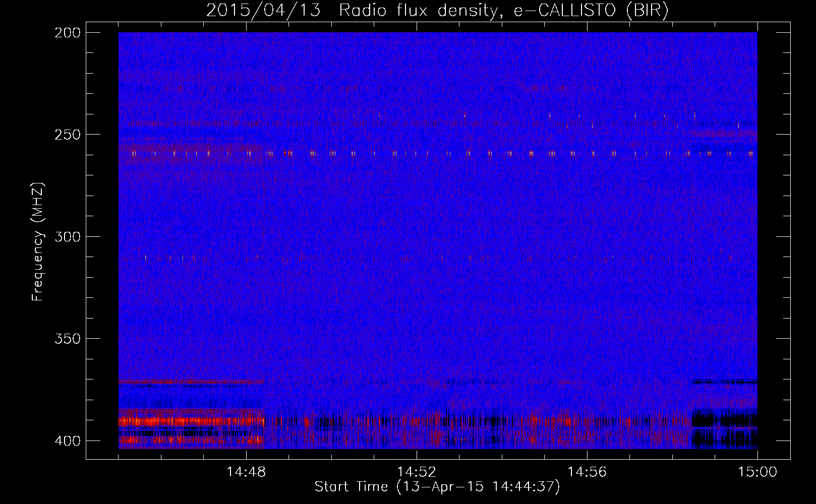Viewport: 816px width, 504px height.
Task: Click the 15:00 time tick label
Action: coord(757,472)
